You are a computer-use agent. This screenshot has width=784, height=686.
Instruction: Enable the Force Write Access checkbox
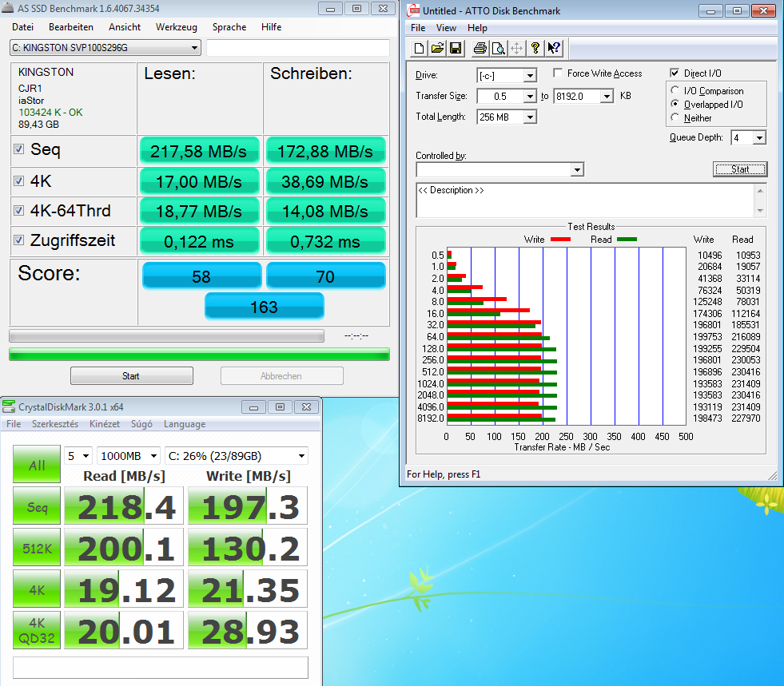pyautogui.click(x=558, y=73)
